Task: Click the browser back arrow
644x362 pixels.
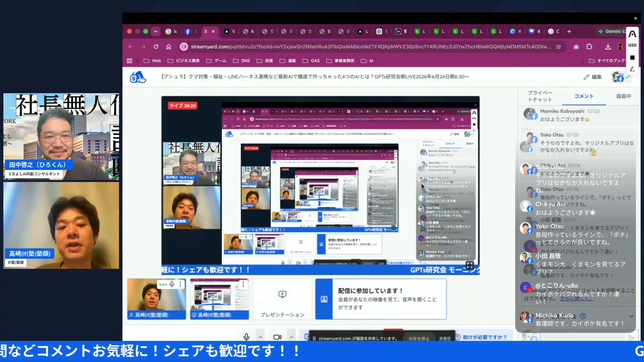Action: pyautogui.click(x=131, y=47)
